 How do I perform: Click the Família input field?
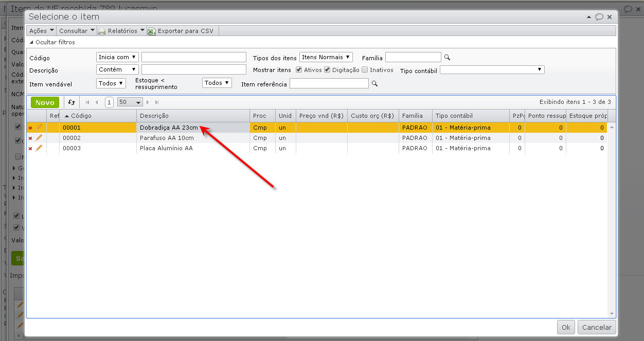(x=413, y=57)
